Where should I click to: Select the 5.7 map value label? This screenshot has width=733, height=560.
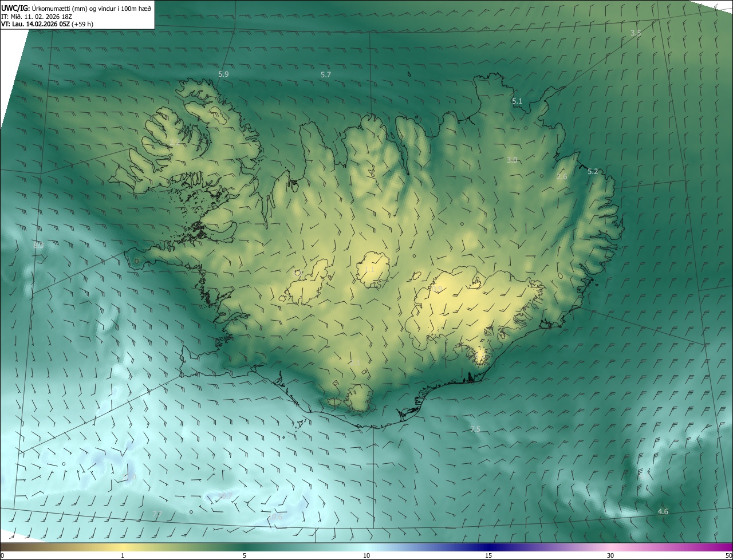326,75
